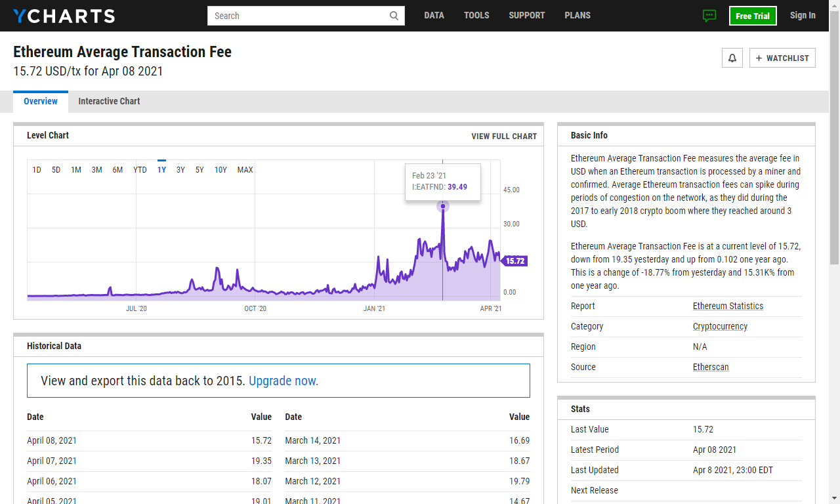Click the Ethereum Average Transaction Fee heading
Screen dimensions: 840x504
click(x=122, y=52)
